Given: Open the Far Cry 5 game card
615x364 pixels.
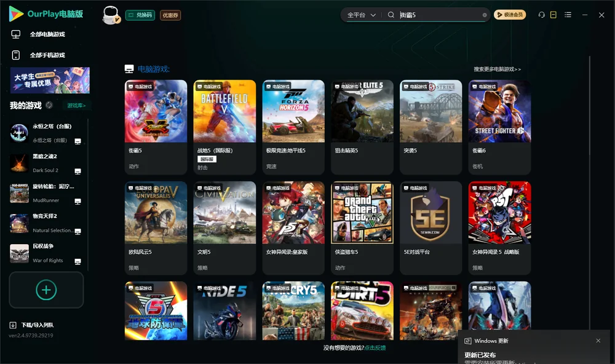Looking at the screenshot, I should point(293,311).
